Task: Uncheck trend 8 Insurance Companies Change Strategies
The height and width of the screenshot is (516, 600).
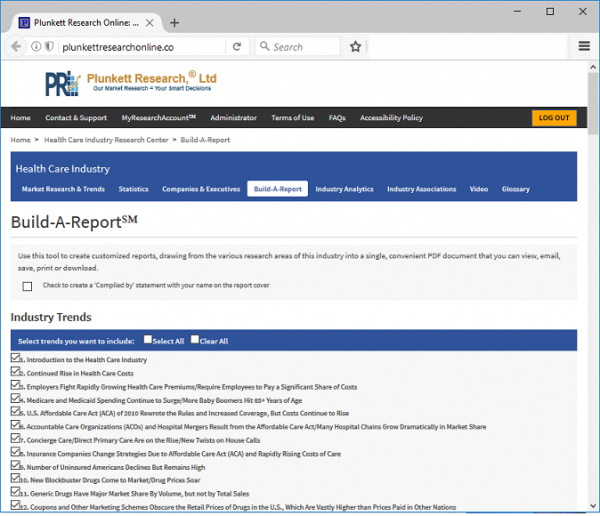Action: coord(15,452)
